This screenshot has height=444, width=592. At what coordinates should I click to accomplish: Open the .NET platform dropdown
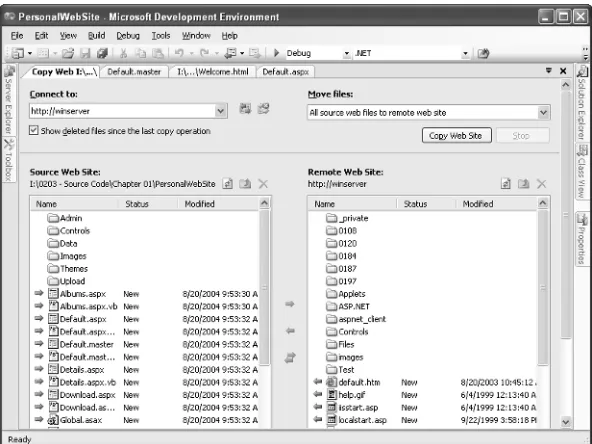tap(466, 54)
